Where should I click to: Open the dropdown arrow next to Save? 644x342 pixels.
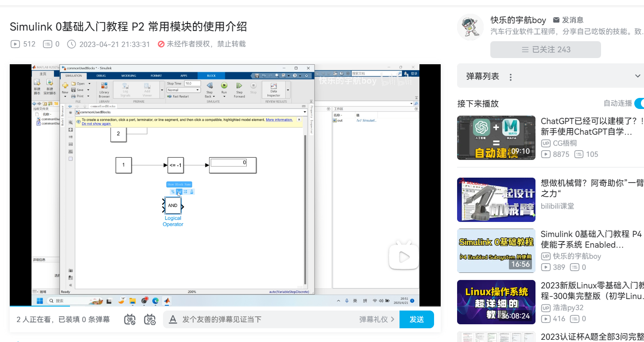point(89,89)
